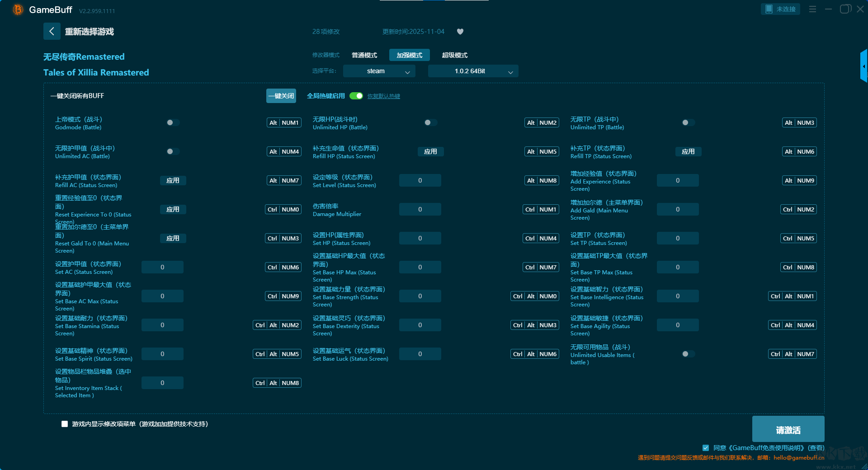Toggle Unlimited AC (Battle) switch
Image resolution: width=868 pixels, height=470 pixels.
click(173, 151)
